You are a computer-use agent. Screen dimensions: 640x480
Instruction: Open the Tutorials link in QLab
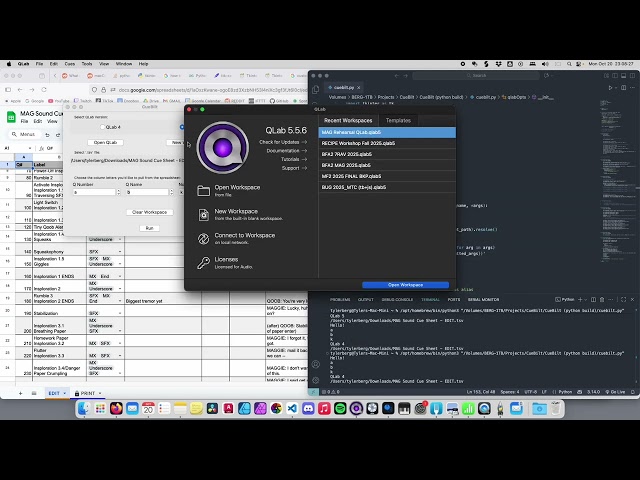pyautogui.click(x=293, y=159)
